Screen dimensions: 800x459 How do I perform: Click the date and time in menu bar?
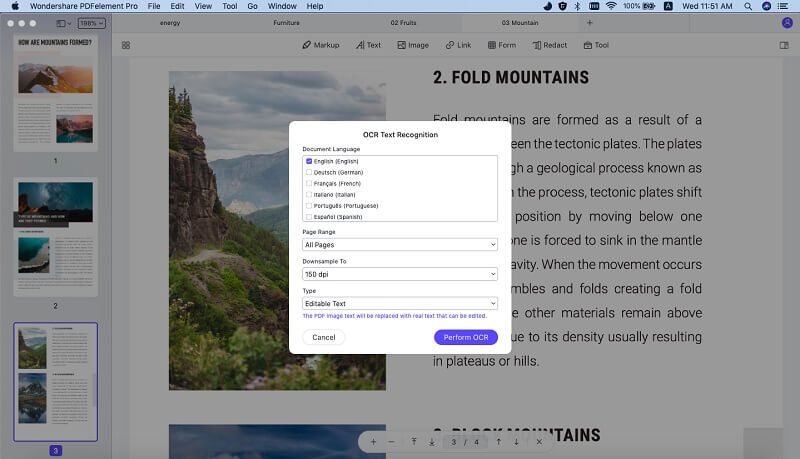pos(707,6)
